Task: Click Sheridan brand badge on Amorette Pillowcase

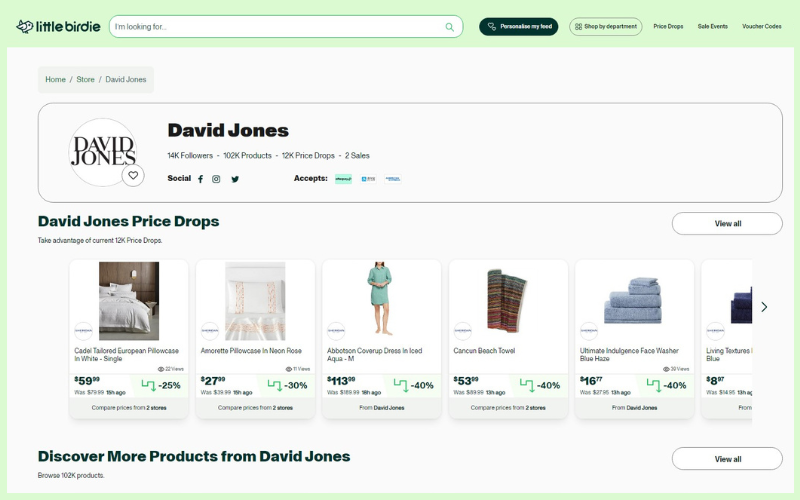Action: (210, 331)
